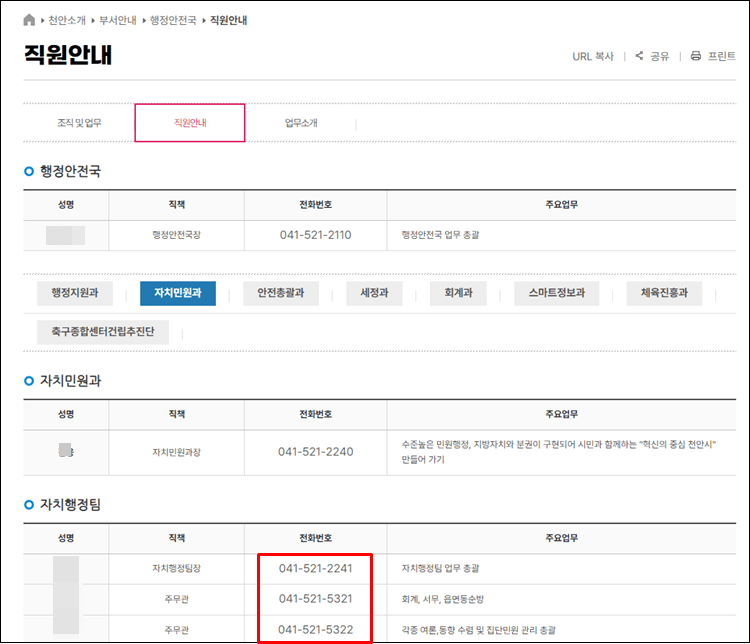
Task: Click the 자치행정팀 업무 총괄 duty text
Action: pyautogui.click(x=440, y=568)
